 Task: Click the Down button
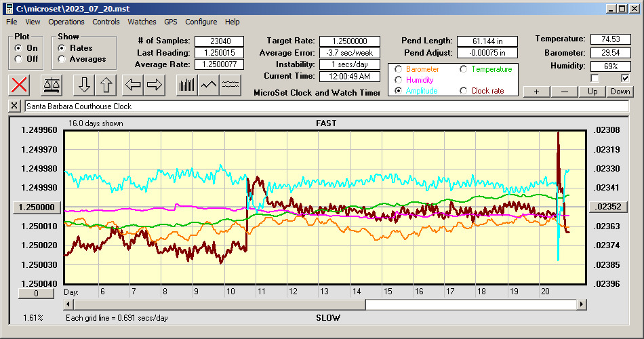point(620,92)
